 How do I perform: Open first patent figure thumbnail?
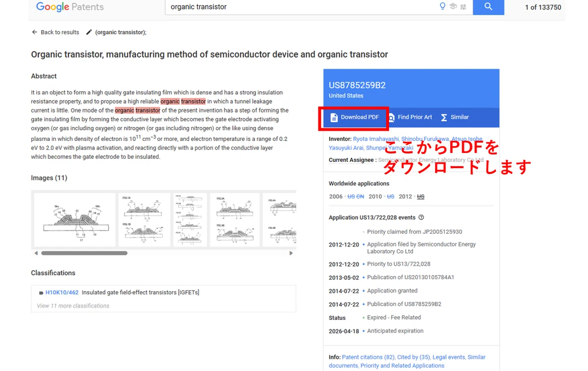point(74,220)
